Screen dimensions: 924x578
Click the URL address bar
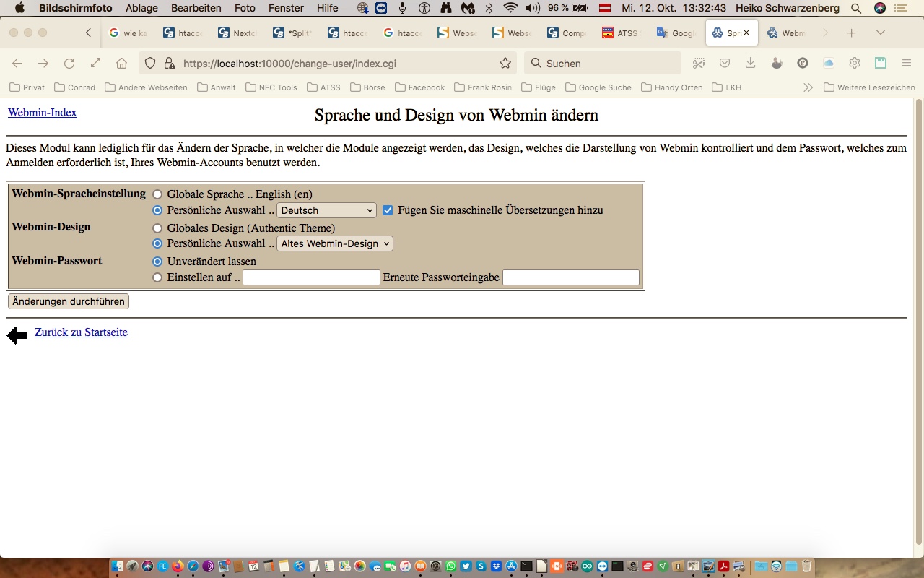327,64
